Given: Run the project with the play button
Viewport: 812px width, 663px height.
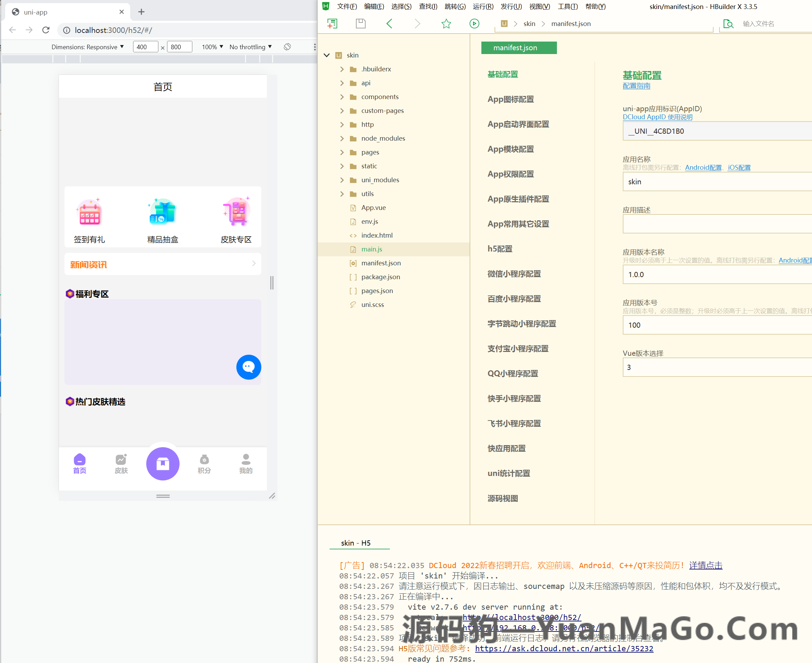Looking at the screenshot, I should 474,24.
